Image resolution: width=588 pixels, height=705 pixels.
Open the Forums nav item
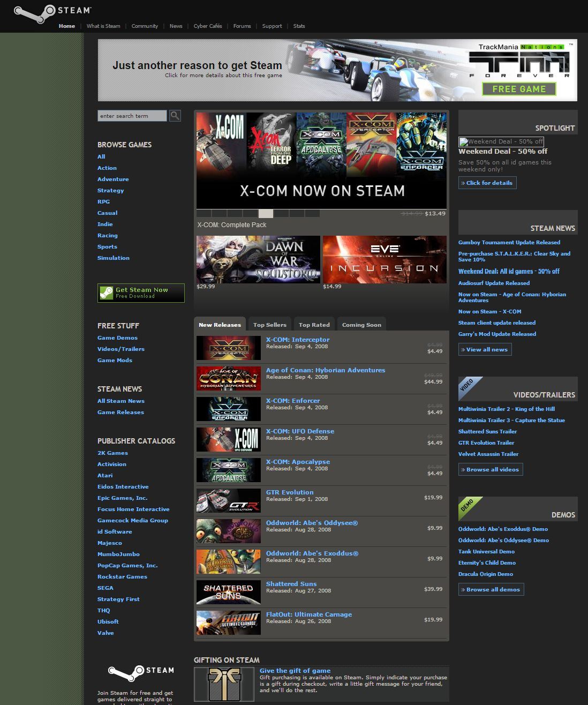click(242, 26)
